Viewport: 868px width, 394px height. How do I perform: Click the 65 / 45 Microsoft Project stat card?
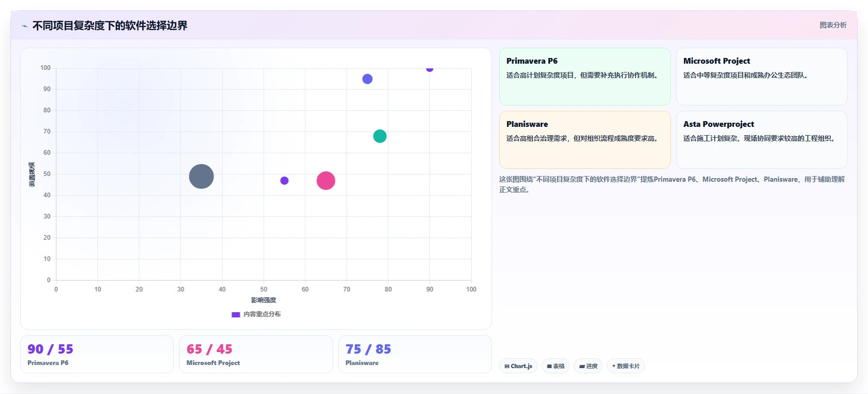pos(256,354)
